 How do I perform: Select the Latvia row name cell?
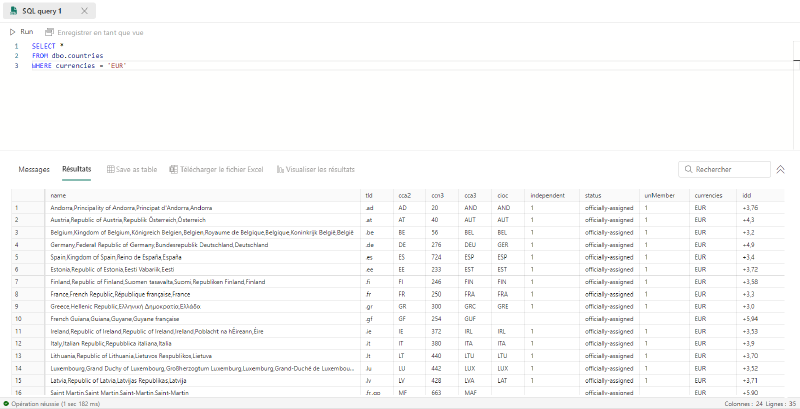(x=204, y=380)
